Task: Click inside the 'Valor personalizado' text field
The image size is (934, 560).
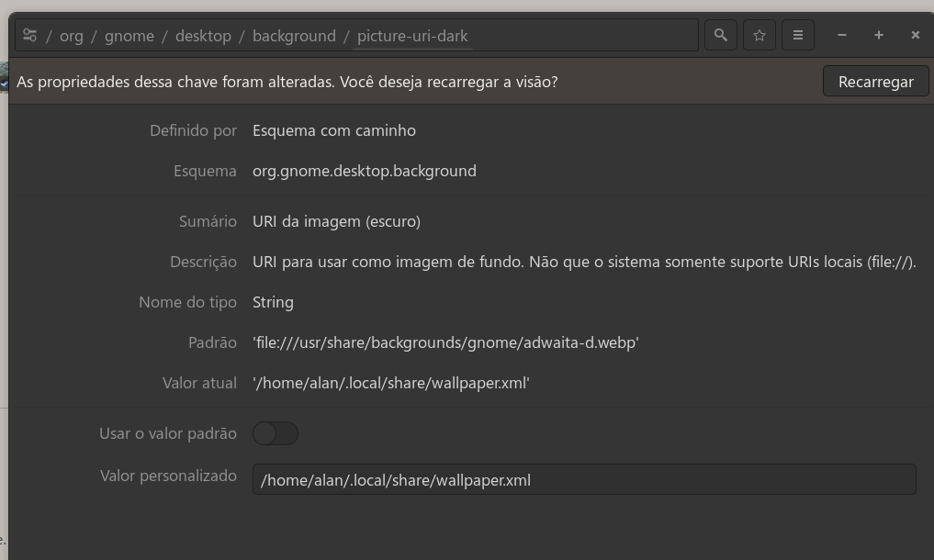Action: tap(584, 478)
